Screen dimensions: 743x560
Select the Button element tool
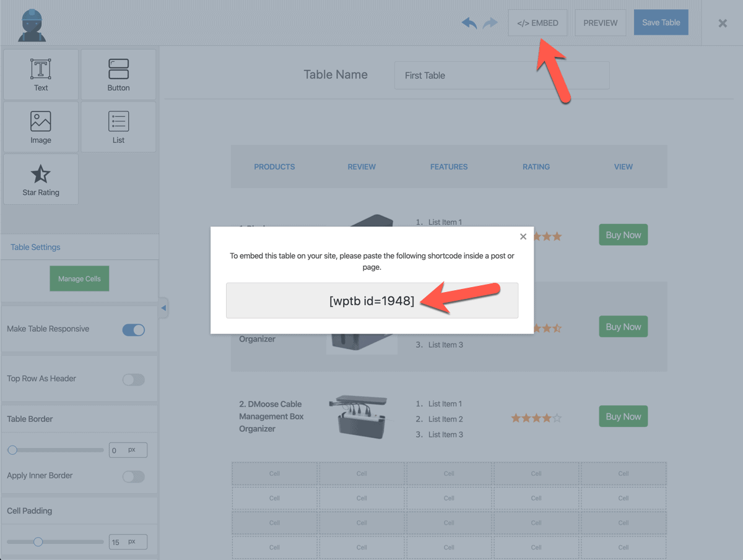click(x=118, y=74)
